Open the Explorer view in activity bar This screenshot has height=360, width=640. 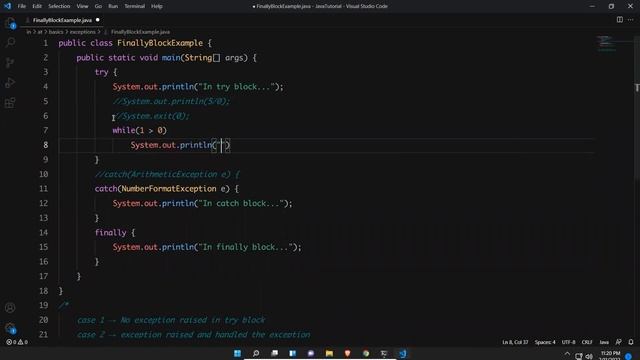point(10,23)
